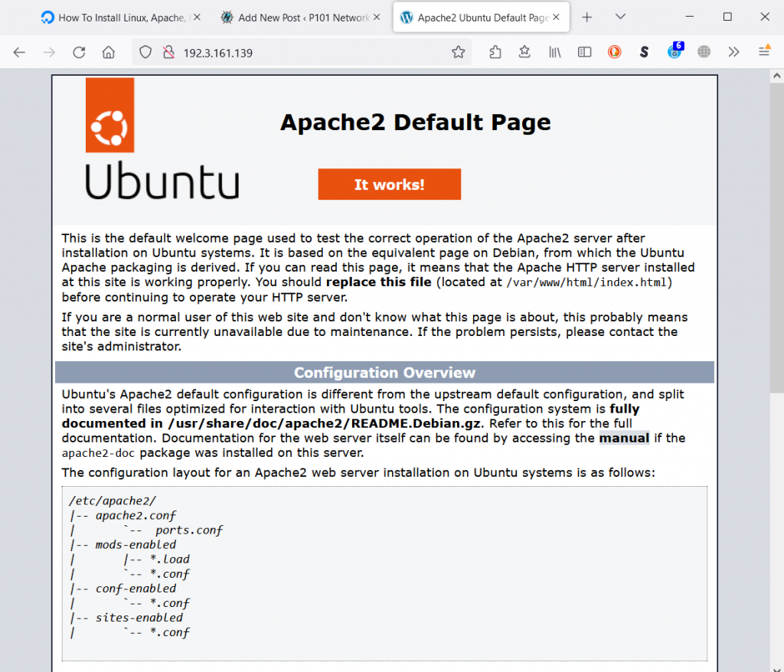
Task: Minimize the Firefox window
Action: (x=690, y=17)
